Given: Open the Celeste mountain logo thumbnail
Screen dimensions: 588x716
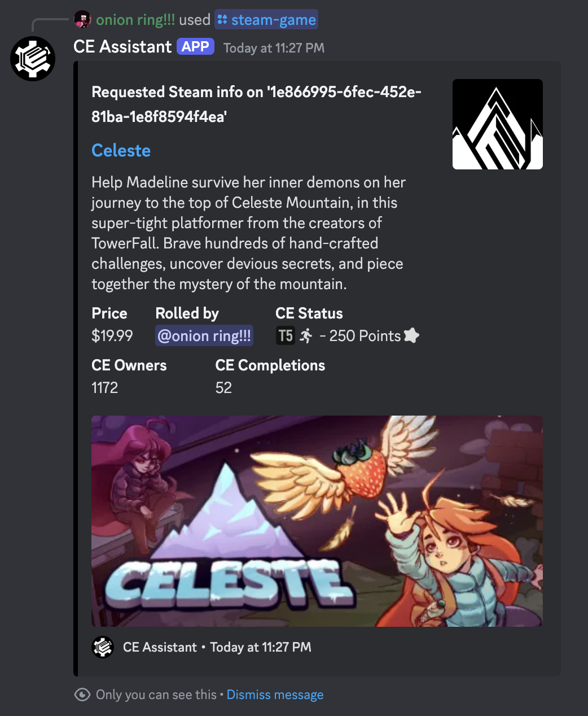Looking at the screenshot, I should (x=498, y=124).
